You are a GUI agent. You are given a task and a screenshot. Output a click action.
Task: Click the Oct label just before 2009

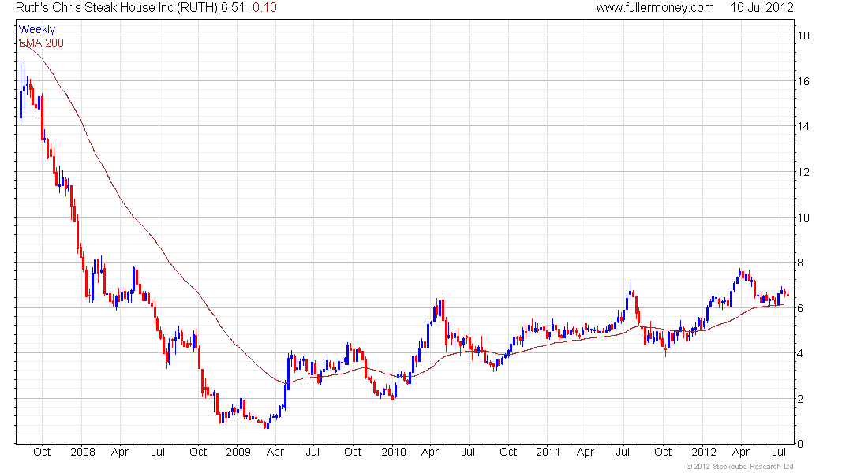(x=198, y=452)
